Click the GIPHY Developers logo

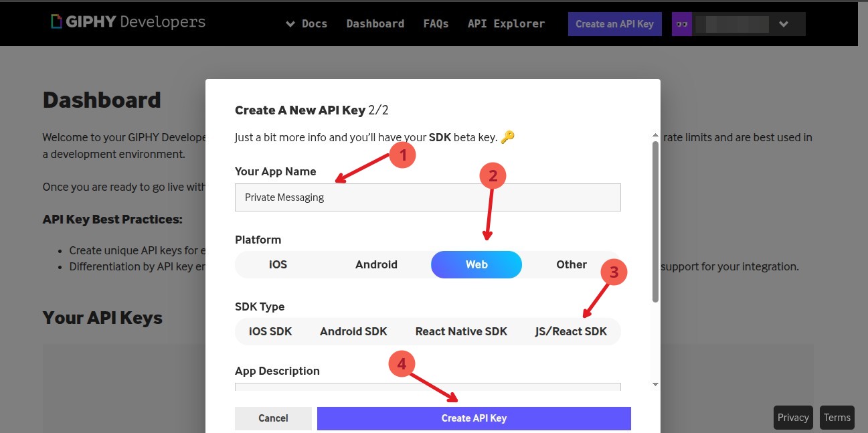(x=128, y=22)
